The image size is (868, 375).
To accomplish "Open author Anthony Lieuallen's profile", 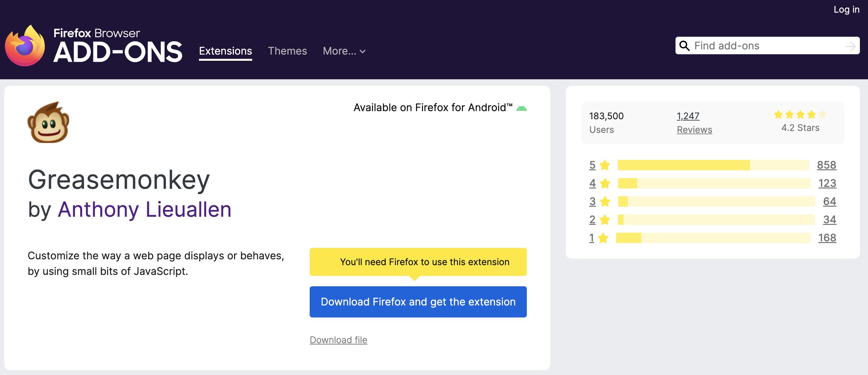I will [144, 209].
